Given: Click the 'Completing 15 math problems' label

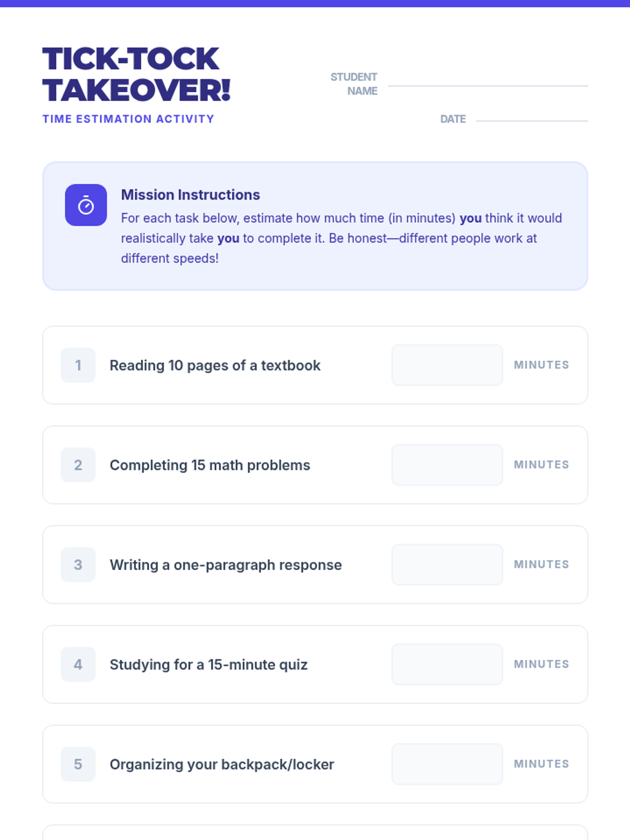Looking at the screenshot, I should click(209, 465).
